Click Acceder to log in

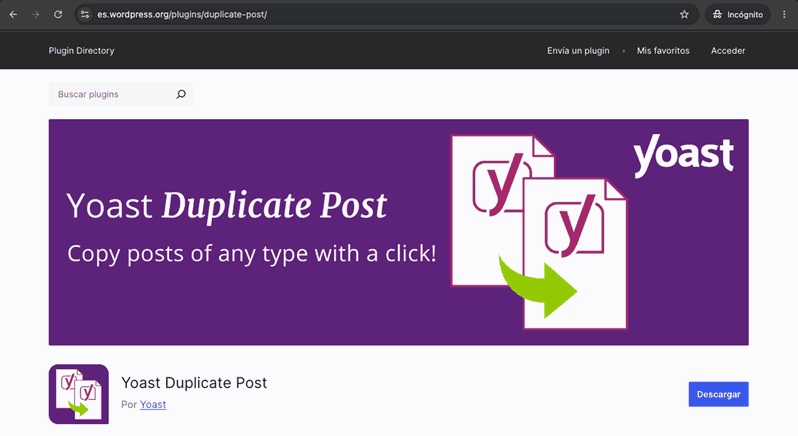(x=728, y=50)
